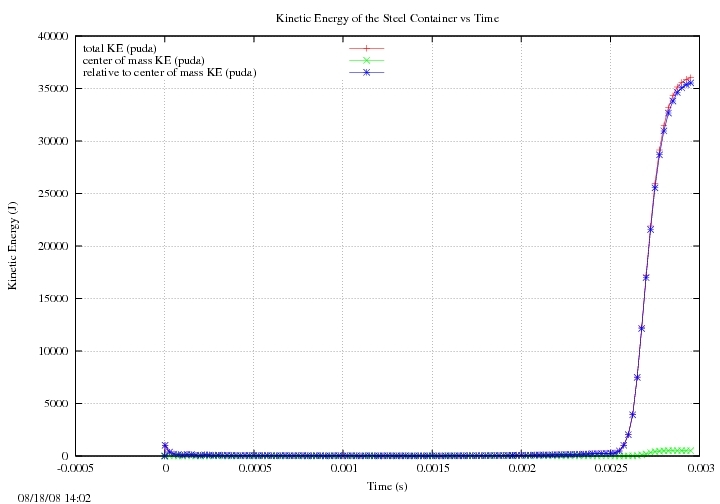Select legend entry 'total KE (puda)'
Image resolution: width=720 pixels, height=504 pixels.
click(119, 48)
